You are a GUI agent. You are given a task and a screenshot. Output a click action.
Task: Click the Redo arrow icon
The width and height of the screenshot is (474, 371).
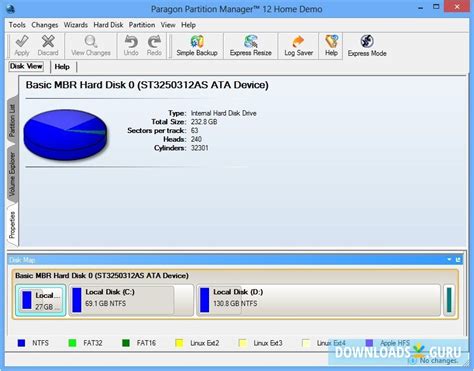pyautogui.click(x=154, y=42)
